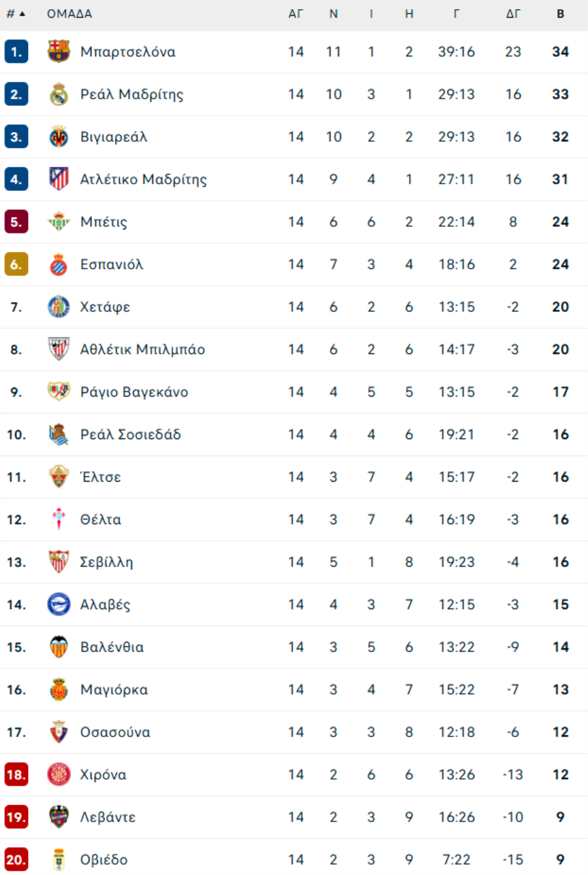
Task: Sort by wins column Ν header
Action: [333, 14]
